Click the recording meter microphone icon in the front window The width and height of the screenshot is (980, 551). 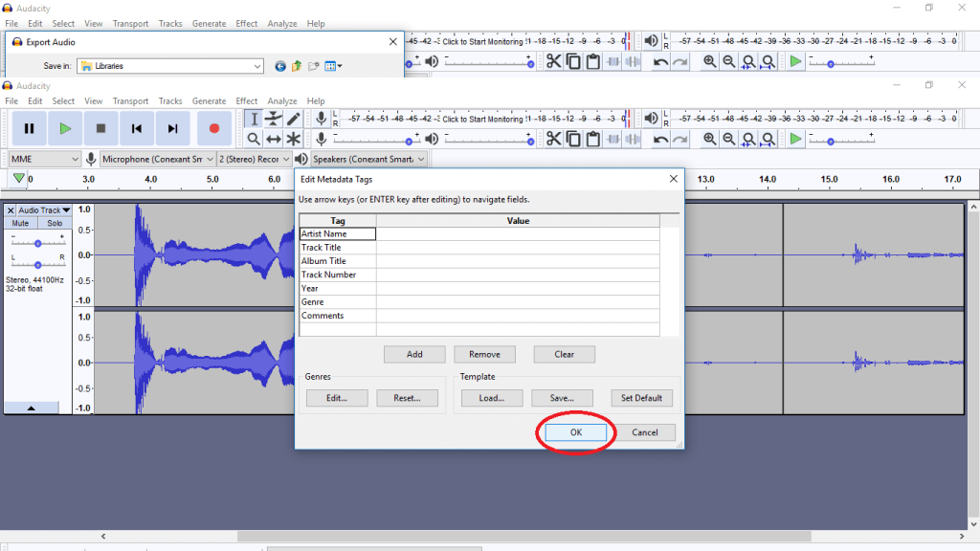coord(322,119)
